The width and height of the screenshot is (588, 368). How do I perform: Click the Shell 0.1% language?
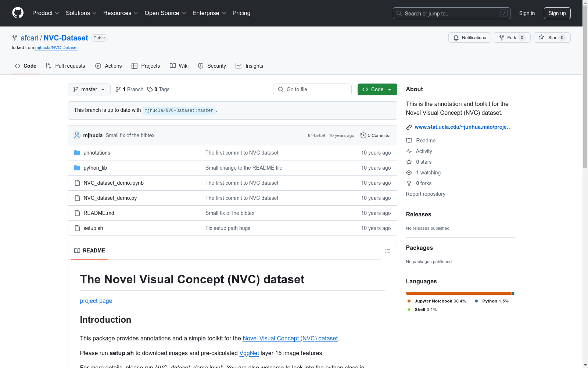(x=422, y=309)
